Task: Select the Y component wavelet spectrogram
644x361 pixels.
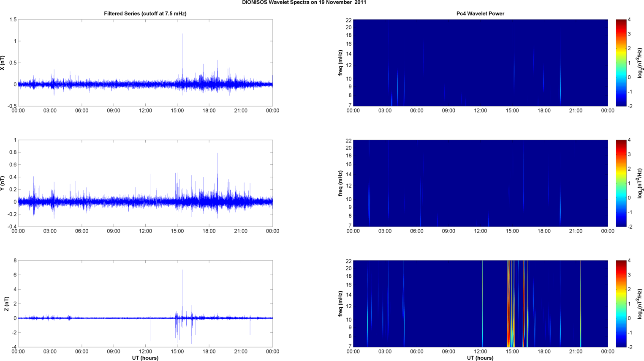Action: pos(480,183)
